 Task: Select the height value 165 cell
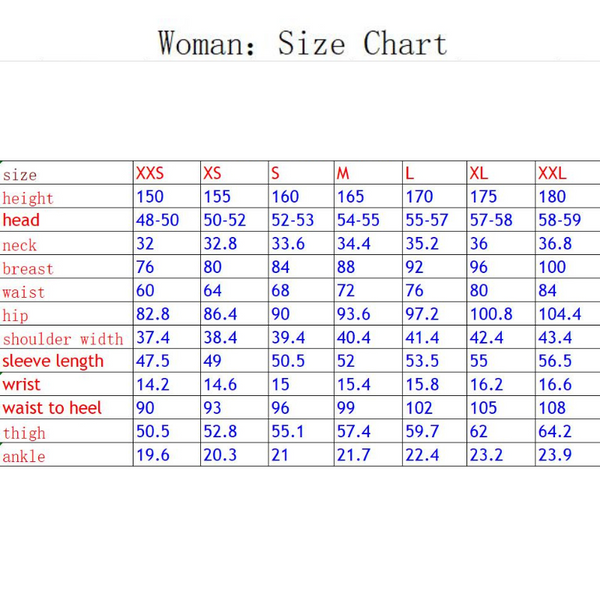351,197
